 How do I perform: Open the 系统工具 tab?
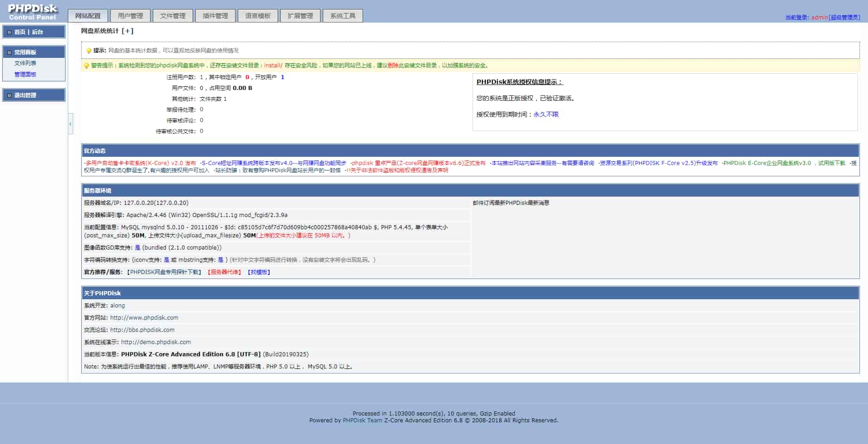coord(343,16)
